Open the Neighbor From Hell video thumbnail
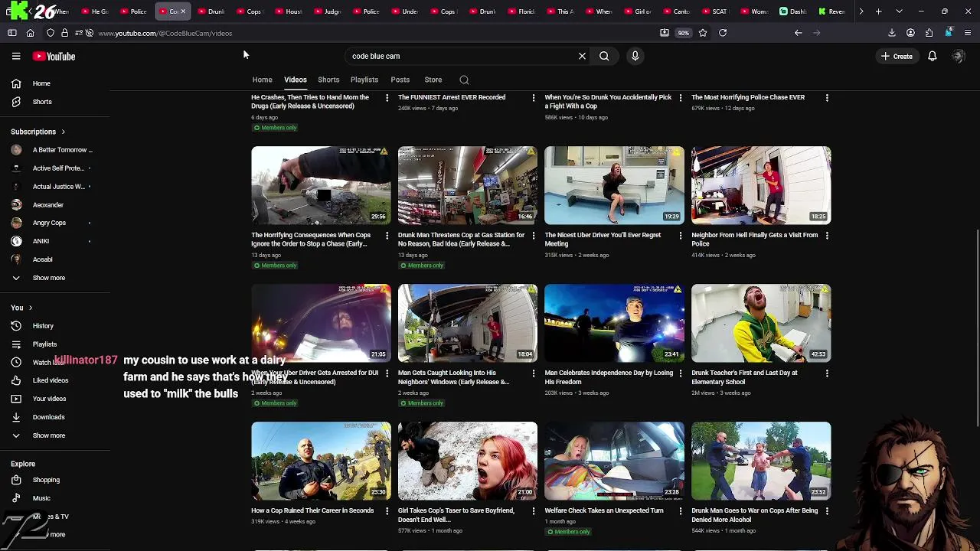The image size is (980, 551). pyautogui.click(x=761, y=185)
